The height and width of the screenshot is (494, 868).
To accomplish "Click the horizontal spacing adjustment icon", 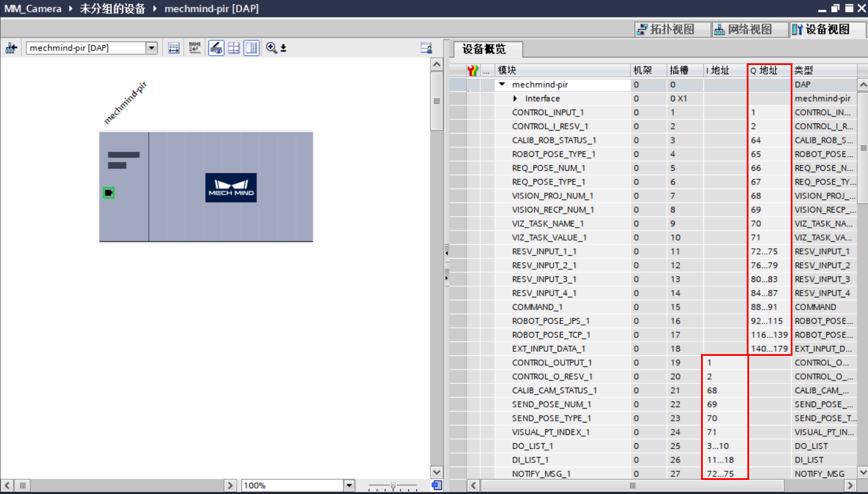I will 173,47.
